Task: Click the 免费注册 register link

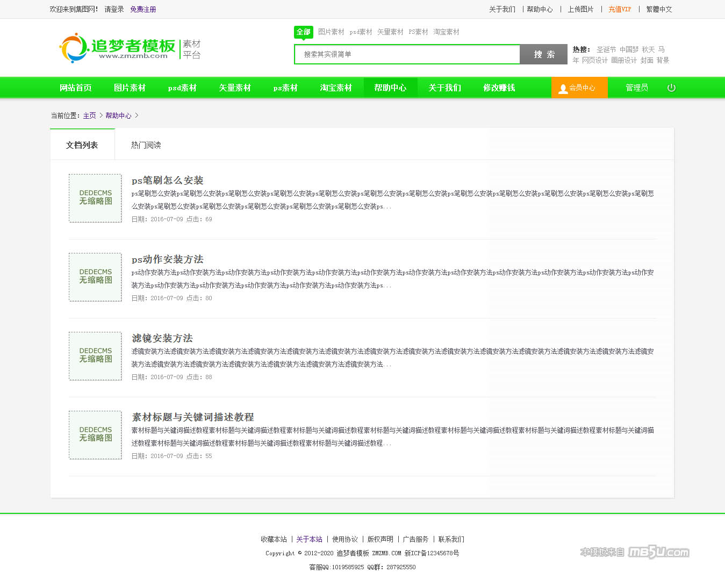Action: coord(143,9)
